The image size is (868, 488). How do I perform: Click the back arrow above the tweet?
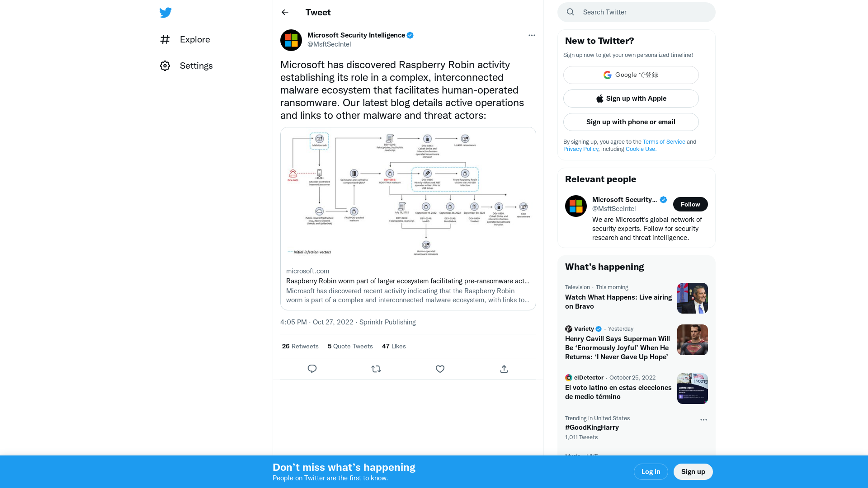pos(284,12)
